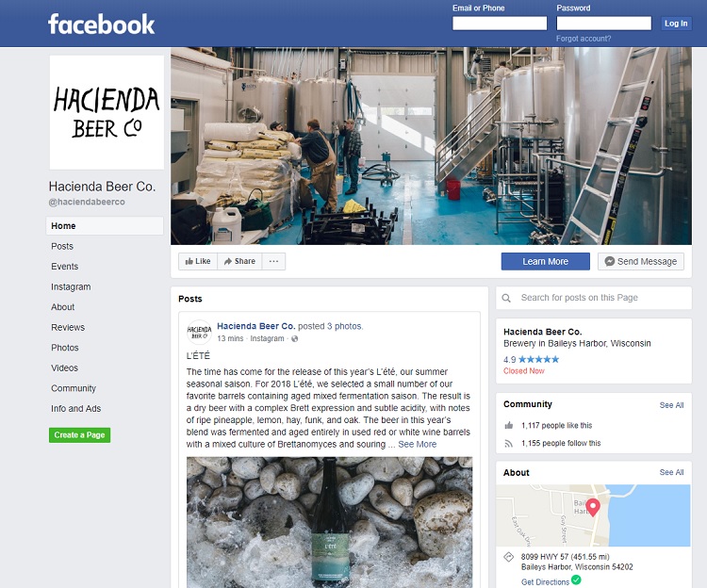Click the 13 mins timestamp
This screenshot has width=707, height=588.
pyautogui.click(x=230, y=339)
